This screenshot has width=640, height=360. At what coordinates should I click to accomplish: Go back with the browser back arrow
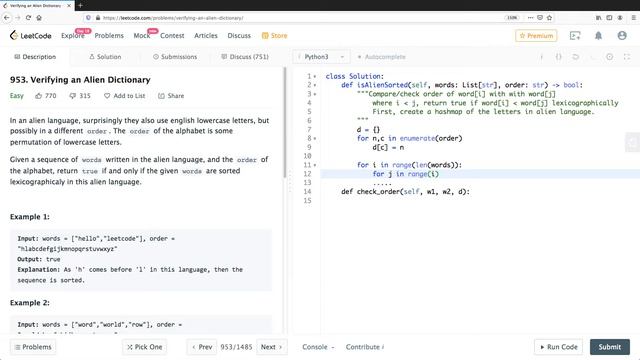(7, 18)
